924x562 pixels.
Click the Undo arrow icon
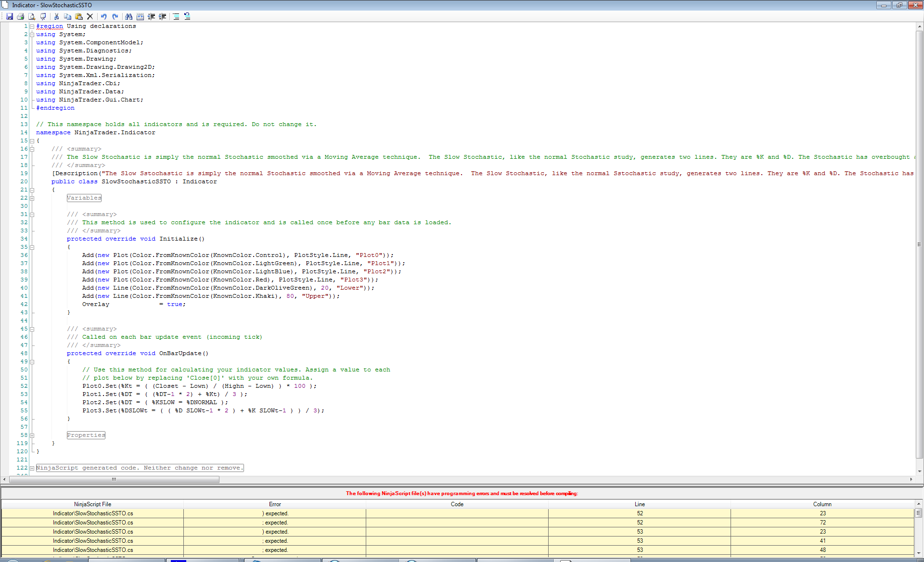point(103,16)
